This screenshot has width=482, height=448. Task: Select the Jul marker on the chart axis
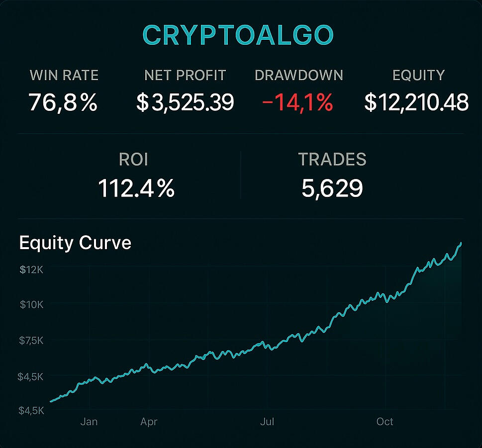tap(267, 422)
